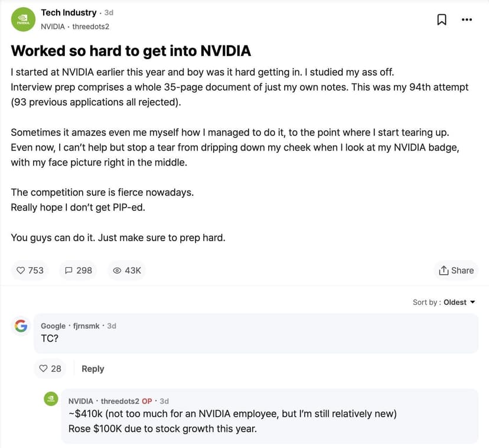Open the 298 comments

click(78, 270)
